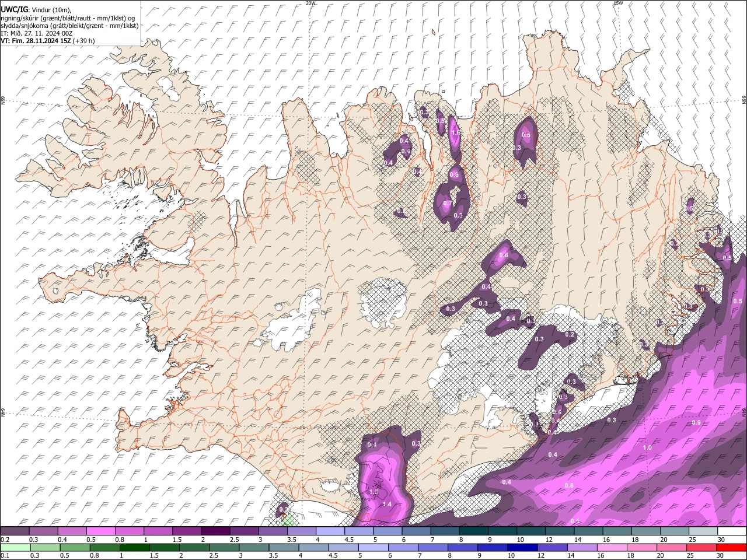Image resolution: width=747 pixels, height=560 pixels.
Task: Select the white 30 swatch in the snow legend
Action: (x=732, y=531)
